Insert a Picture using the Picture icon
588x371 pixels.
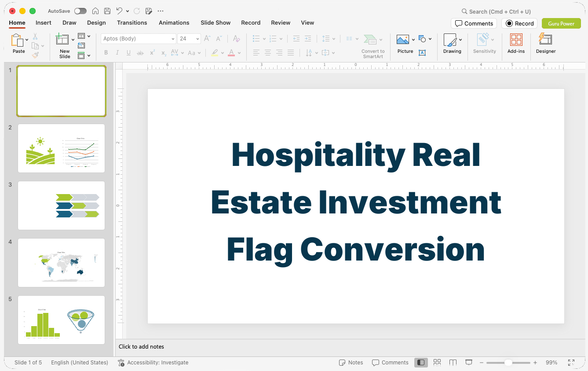[x=403, y=40]
